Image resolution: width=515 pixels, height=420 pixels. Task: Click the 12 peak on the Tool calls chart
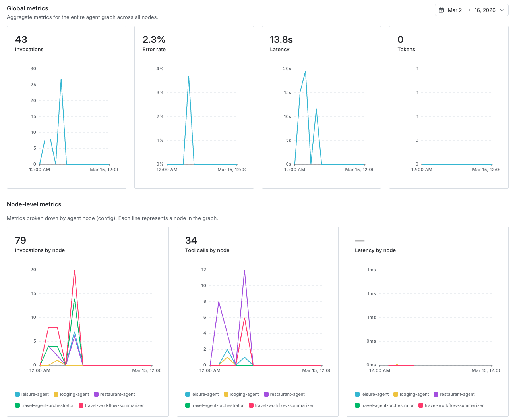244,270
